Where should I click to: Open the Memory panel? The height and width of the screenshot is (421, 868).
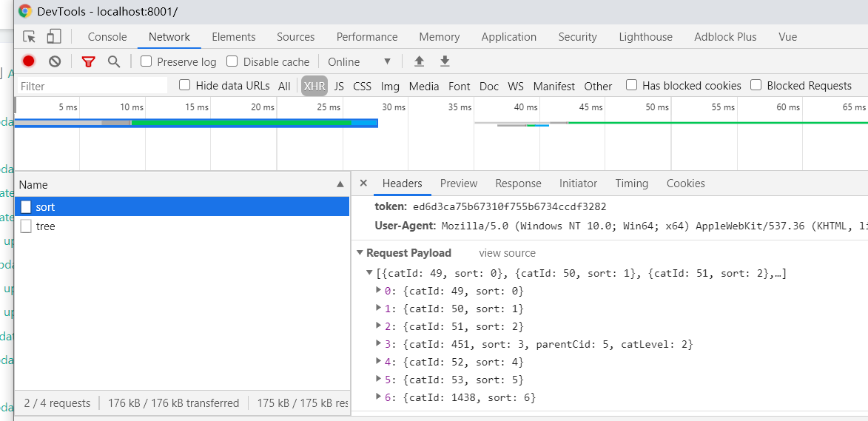click(x=440, y=37)
